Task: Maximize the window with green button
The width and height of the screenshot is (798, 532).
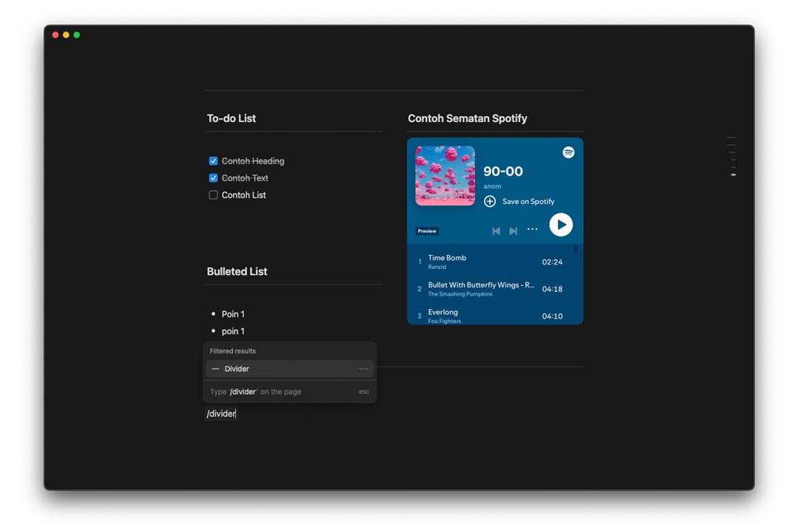Action: coord(77,35)
